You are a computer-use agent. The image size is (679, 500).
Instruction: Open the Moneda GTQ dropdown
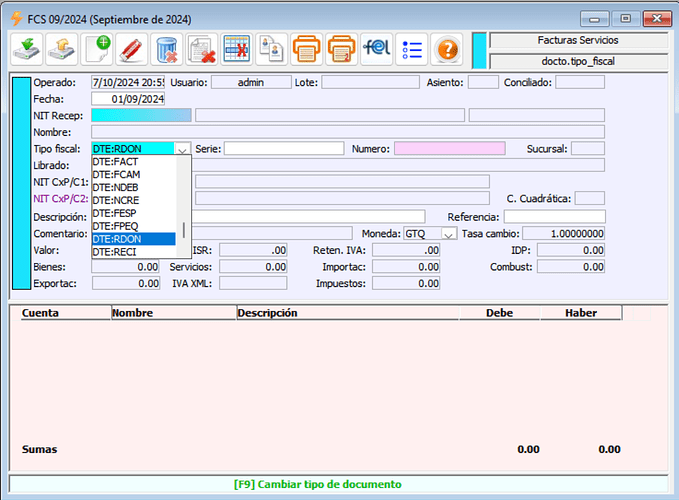[x=449, y=234]
